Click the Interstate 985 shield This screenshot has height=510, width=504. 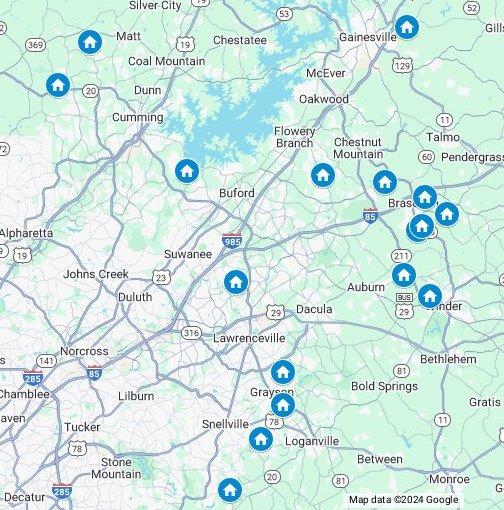click(232, 241)
